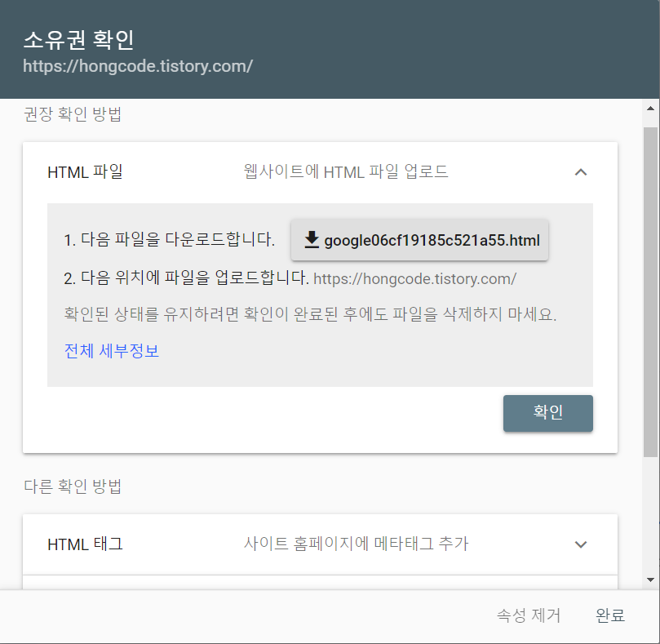
Task: Click the 권장 확인 방법 heading
Action: [73, 114]
